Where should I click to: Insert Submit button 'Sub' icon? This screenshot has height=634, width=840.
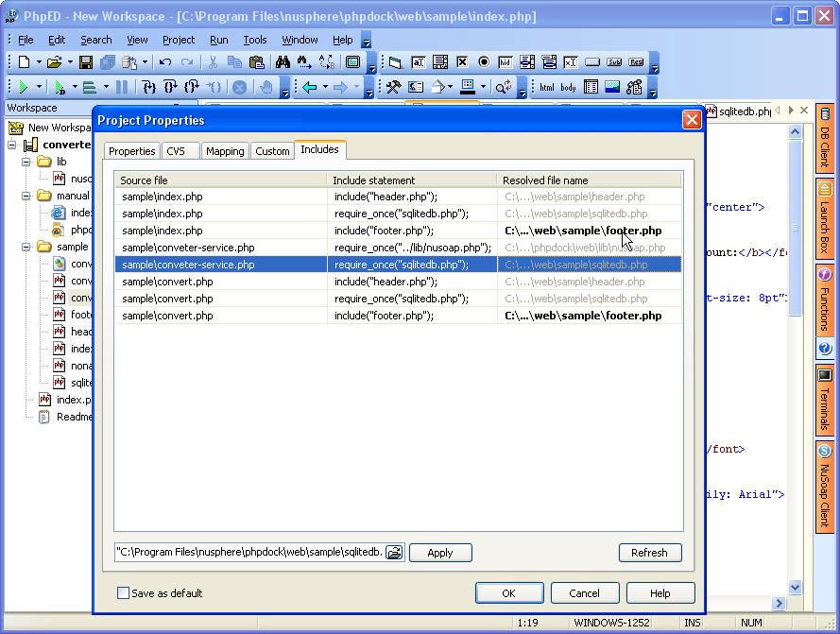coord(614,62)
